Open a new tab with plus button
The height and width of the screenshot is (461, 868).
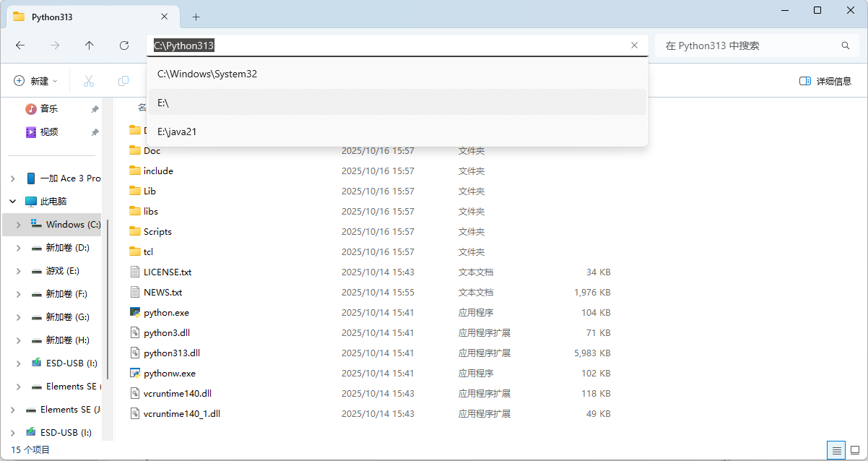pyautogui.click(x=196, y=17)
